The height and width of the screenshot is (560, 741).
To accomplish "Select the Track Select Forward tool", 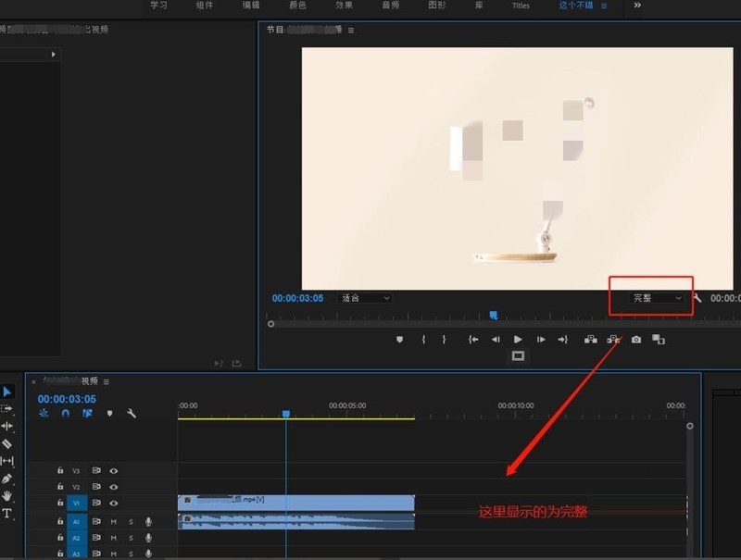I will [7, 408].
